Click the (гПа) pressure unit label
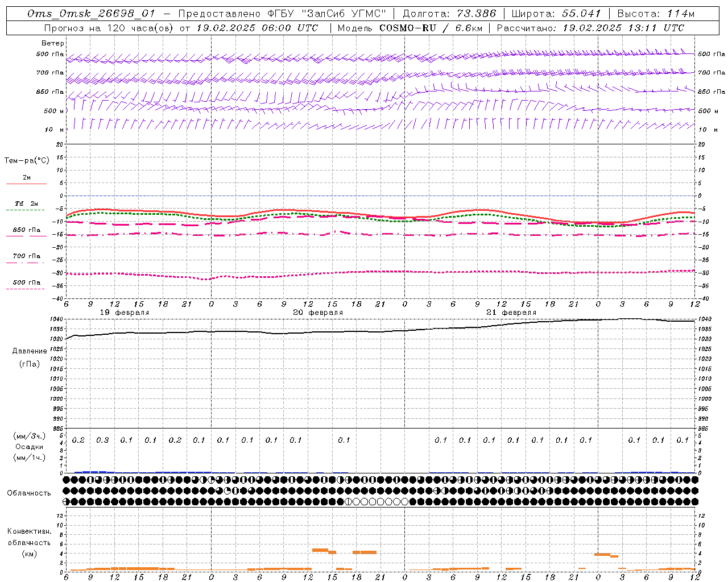 (x=30, y=364)
